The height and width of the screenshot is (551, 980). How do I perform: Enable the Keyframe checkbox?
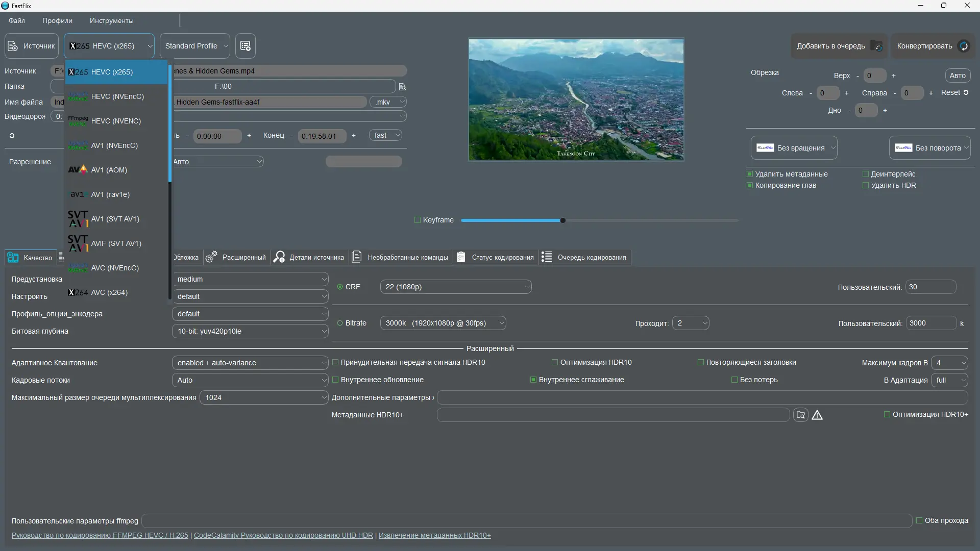418,220
